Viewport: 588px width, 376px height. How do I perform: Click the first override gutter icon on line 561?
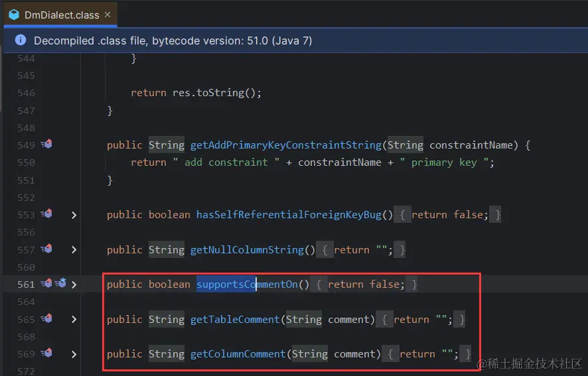[46, 283]
